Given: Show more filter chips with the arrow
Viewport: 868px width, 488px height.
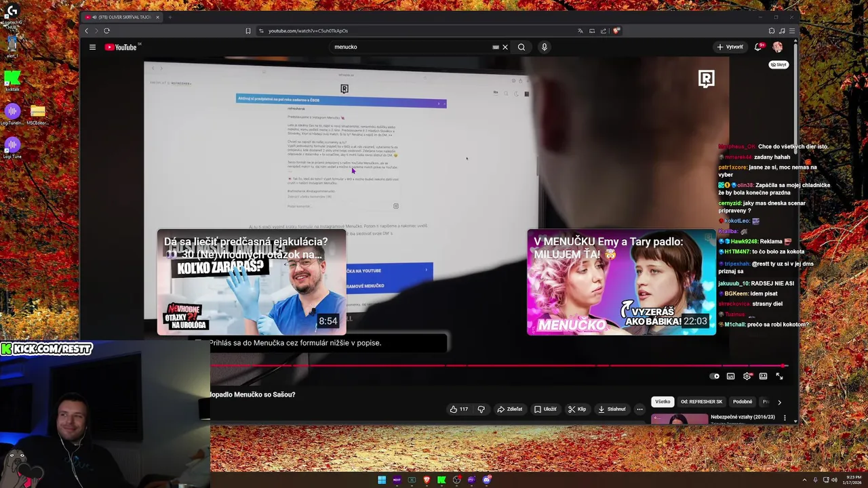Looking at the screenshot, I should pyautogui.click(x=779, y=402).
